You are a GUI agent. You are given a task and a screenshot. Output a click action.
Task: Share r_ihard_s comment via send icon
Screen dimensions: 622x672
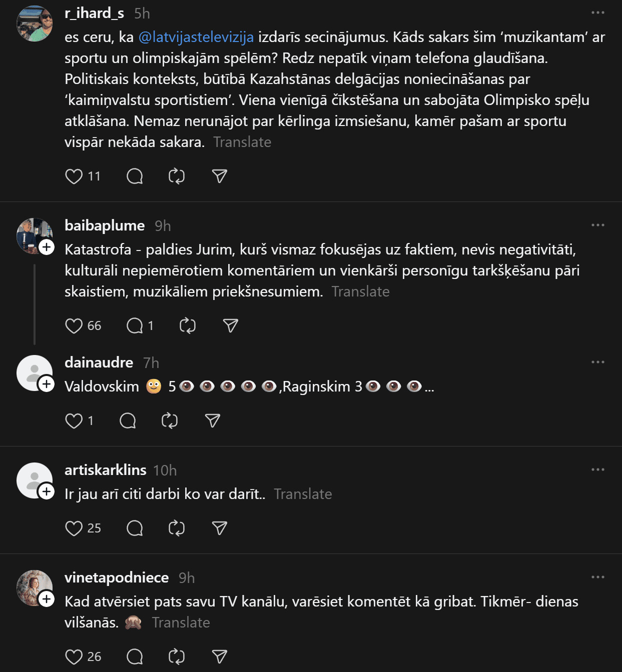click(x=220, y=176)
